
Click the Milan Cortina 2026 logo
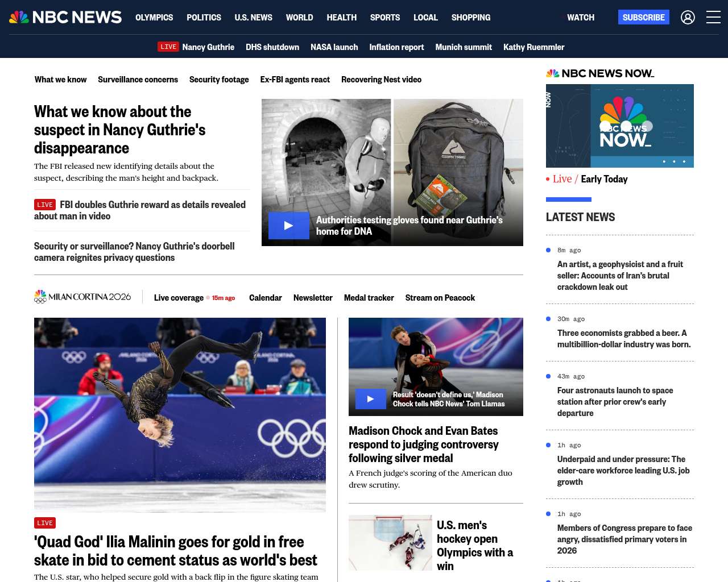pos(82,297)
